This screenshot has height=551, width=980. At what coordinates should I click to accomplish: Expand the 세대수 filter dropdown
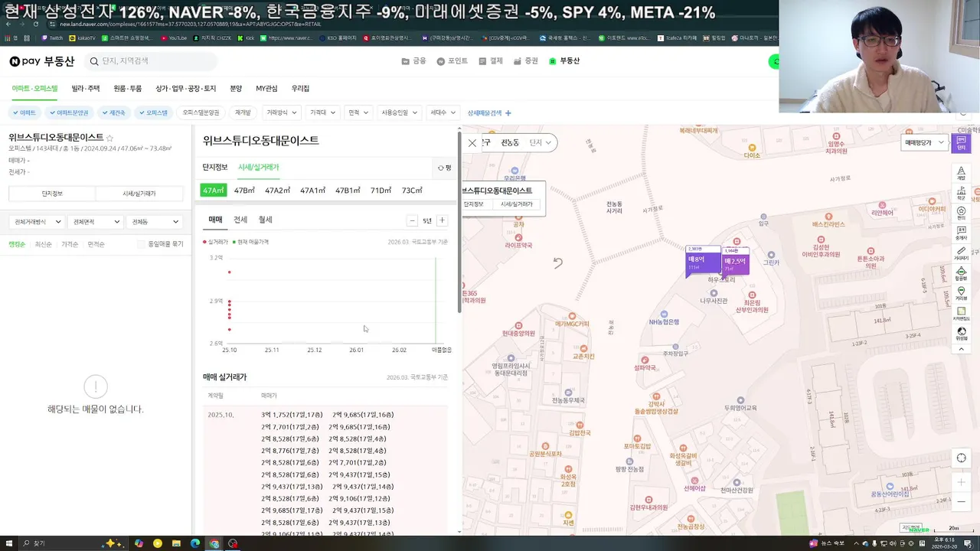click(443, 113)
